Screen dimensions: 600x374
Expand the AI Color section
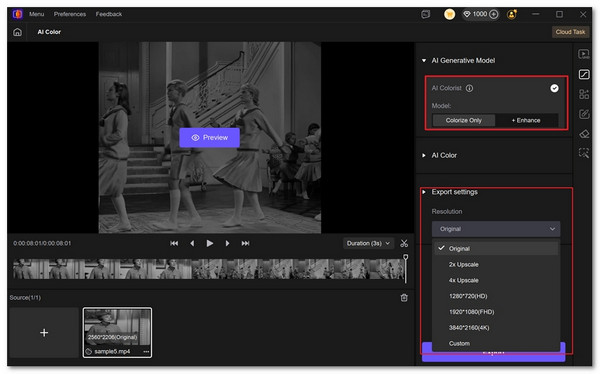(x=424, y=155)
